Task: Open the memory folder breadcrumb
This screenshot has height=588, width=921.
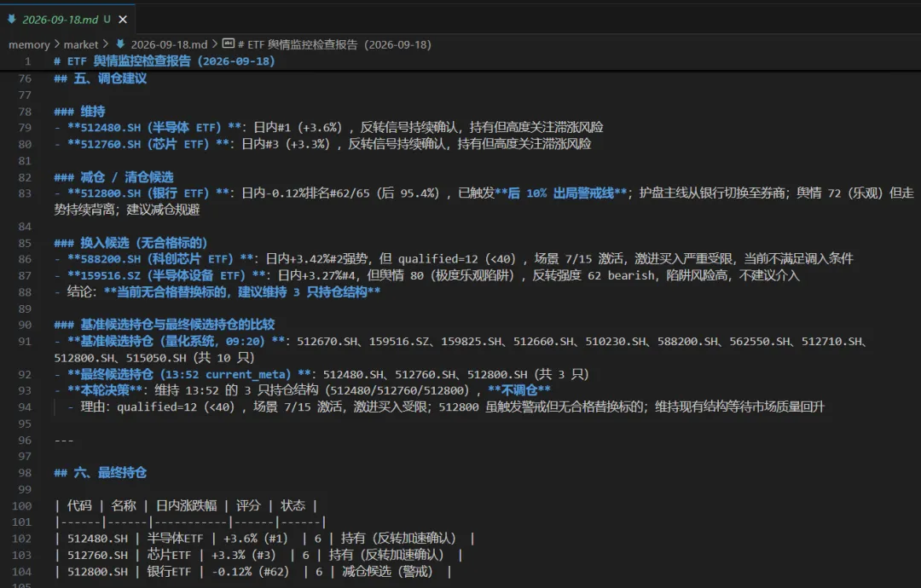Action: point(29,44)
